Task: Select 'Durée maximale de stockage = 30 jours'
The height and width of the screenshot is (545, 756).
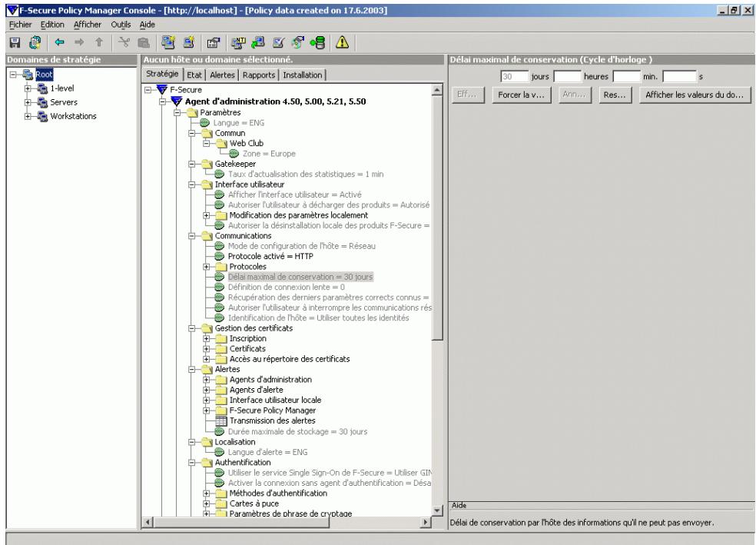Action: (x=297, y=431)
